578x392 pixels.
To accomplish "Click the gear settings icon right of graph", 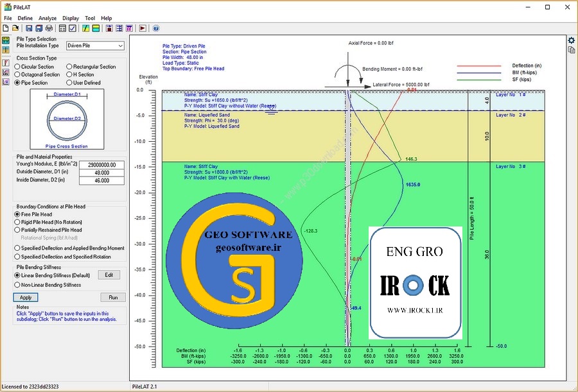I will tap(571, 40).
